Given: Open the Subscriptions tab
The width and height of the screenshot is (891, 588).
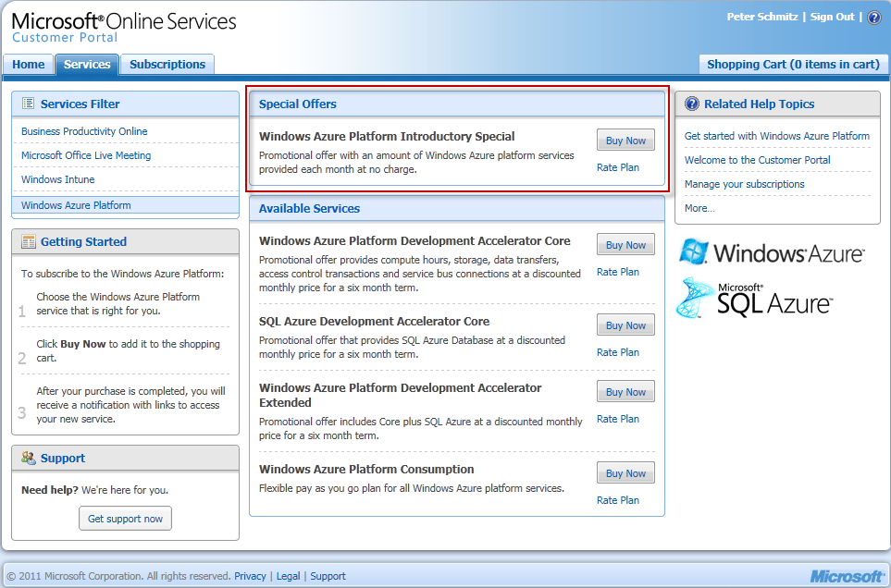Looking at the screenshot, I should click(x=167, y=64).
